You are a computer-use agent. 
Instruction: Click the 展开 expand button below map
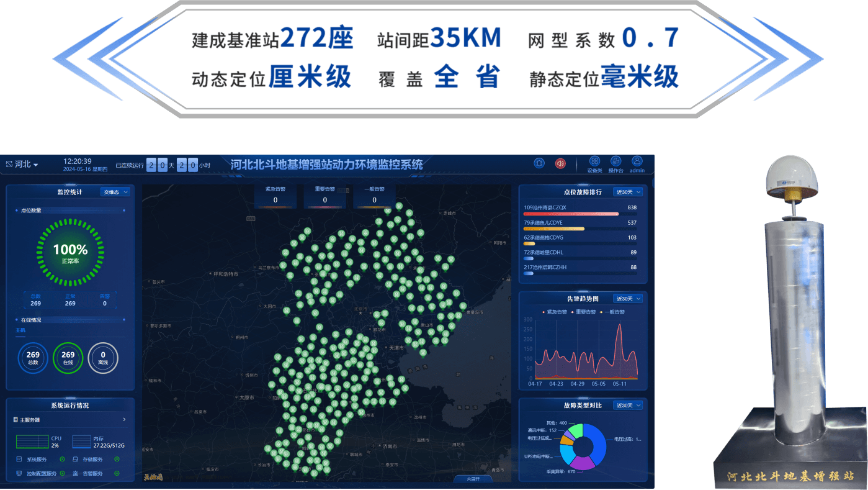pos(472,479)
